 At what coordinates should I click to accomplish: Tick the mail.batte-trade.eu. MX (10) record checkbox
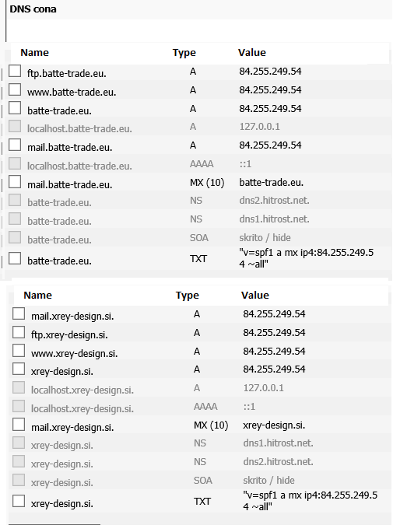[15, 182]
